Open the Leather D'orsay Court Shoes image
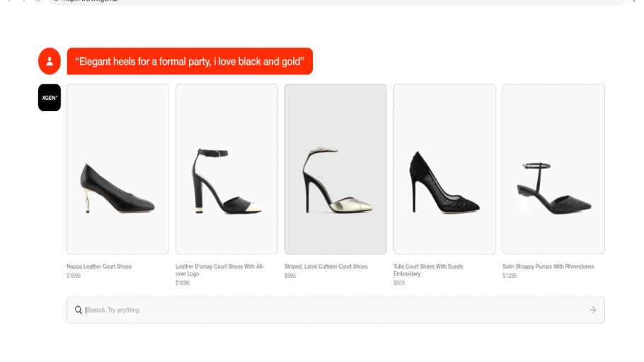 (226, 169)
